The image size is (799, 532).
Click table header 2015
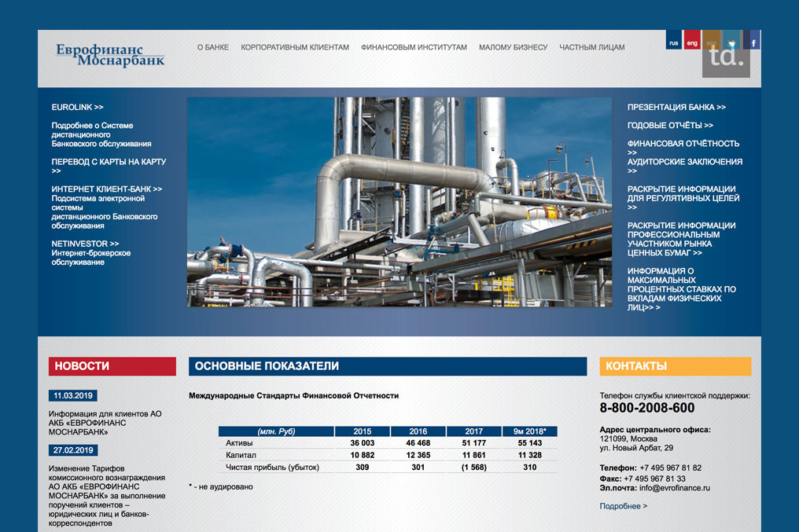point(363,431)
